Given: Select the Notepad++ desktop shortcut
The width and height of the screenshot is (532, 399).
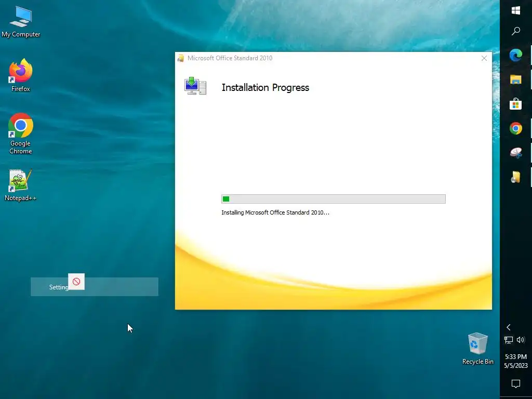Looking at the screenshot, I should pos(20,185).
